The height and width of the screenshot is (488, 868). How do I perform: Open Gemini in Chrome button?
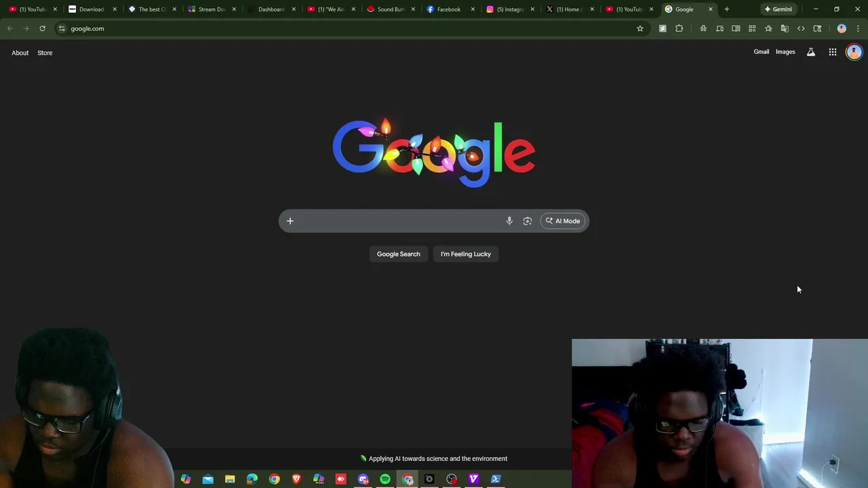tap(778, 9)
